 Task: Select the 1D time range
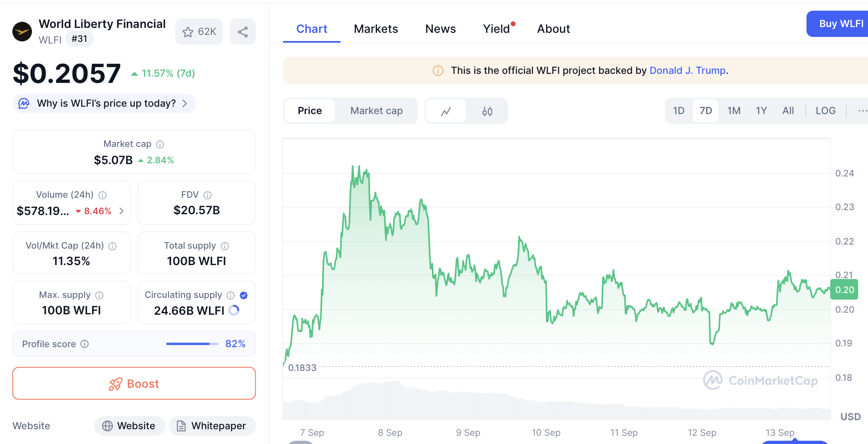[x=678, y=111]
